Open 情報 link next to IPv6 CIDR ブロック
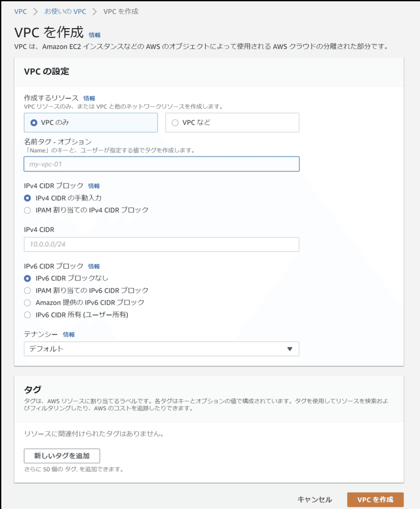The width and height of the screenshot is (420, 509). tap(94, 266)
